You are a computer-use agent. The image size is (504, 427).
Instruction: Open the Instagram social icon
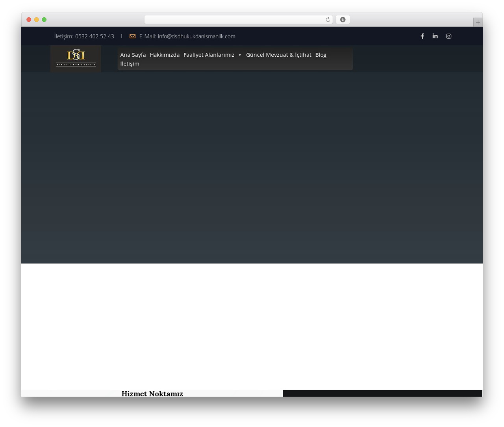pyautogui.click(x=448, y=36)
